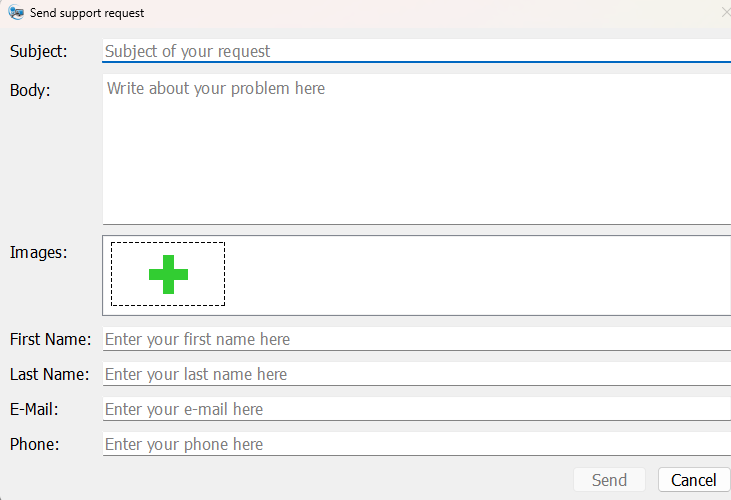Click the "Send support request" window title
The width and height of the screenshot is (731, 500).
point(87,13)
